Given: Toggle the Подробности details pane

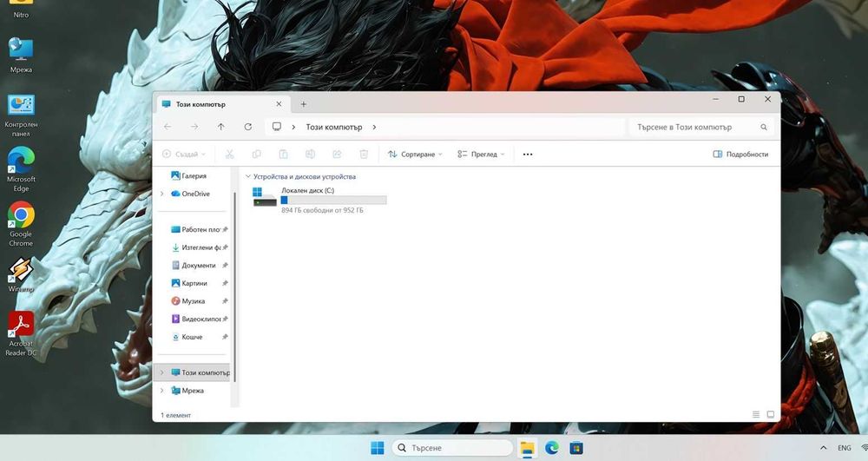Looking at the screenshot, I should pos(740,155).
